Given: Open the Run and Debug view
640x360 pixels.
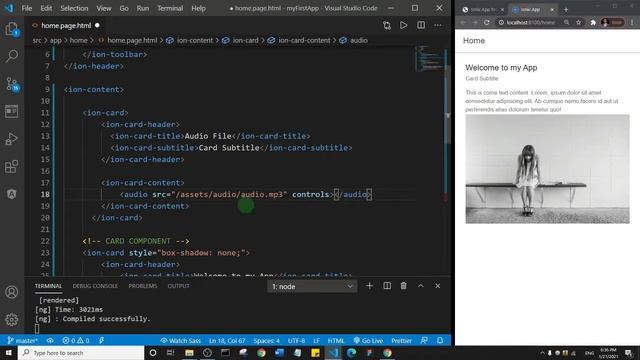Looking at the screenshot, I should tap(12, 139).
